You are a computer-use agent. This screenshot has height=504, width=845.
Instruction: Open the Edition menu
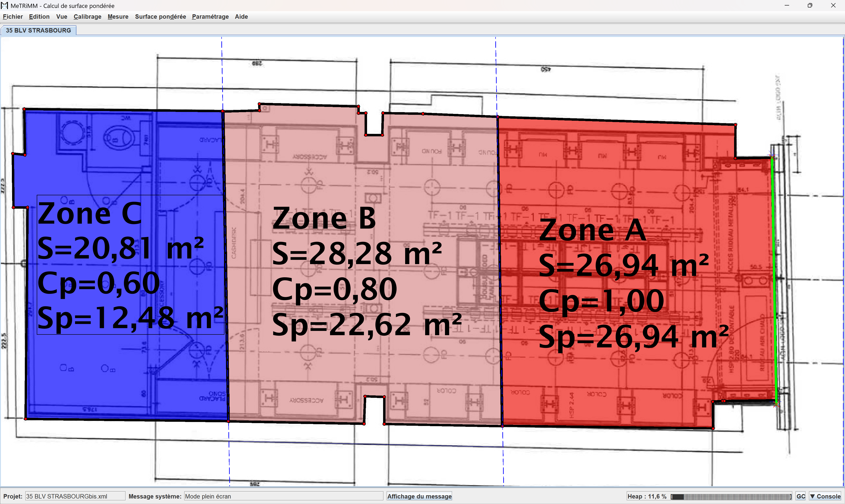point(39,17)
